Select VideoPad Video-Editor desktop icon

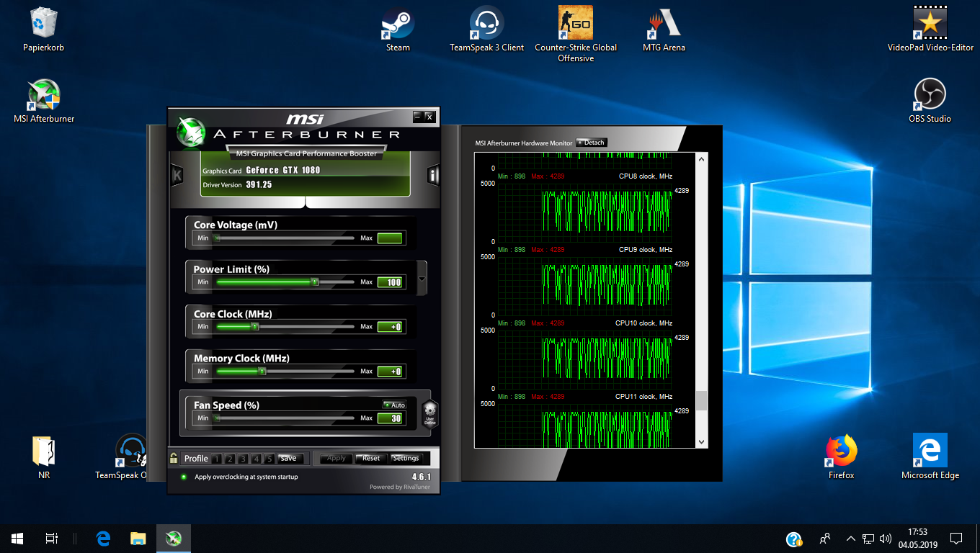point(930,30)
